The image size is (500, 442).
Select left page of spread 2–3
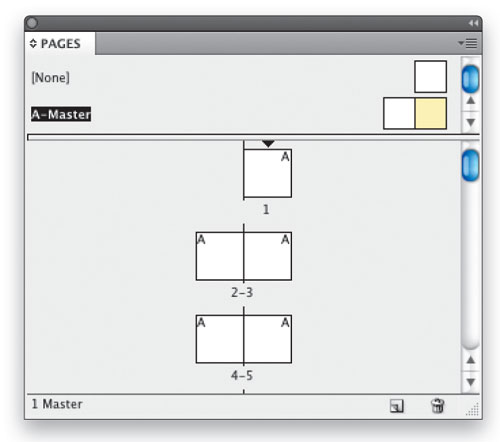[220, 256]
